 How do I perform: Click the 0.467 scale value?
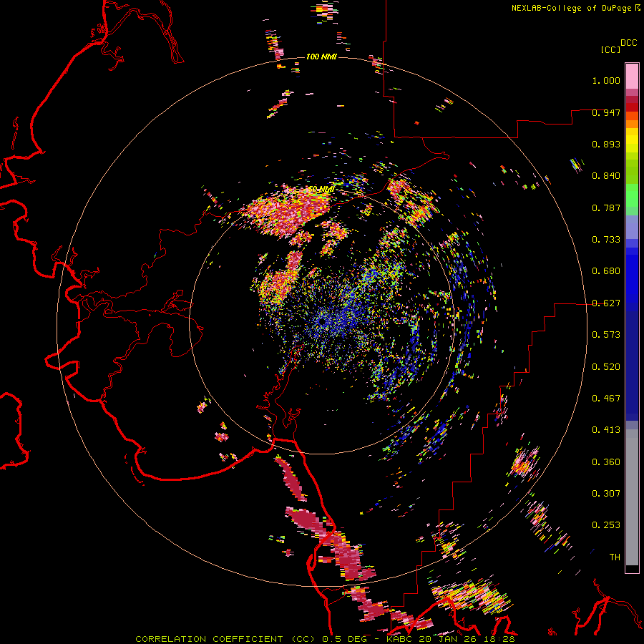coord(606,399)
